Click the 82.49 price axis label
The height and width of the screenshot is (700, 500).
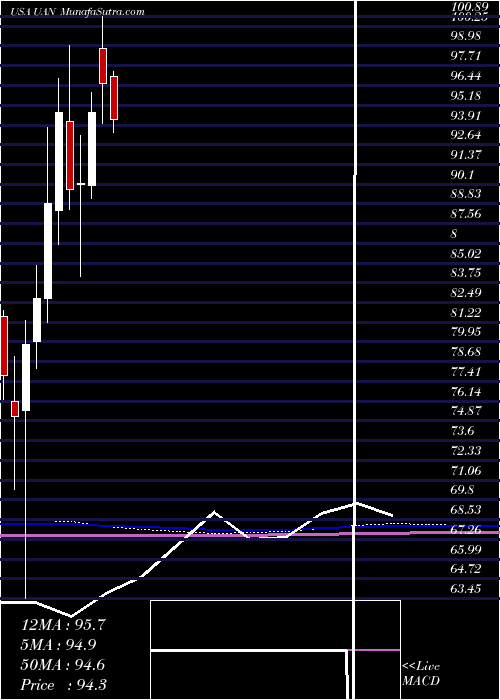[466, 292]
